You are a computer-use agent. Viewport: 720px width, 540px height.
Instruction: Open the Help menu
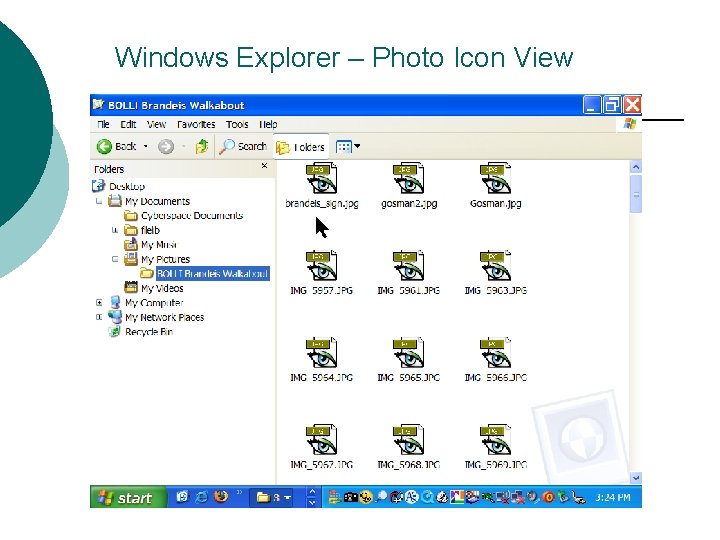point(268,124)
